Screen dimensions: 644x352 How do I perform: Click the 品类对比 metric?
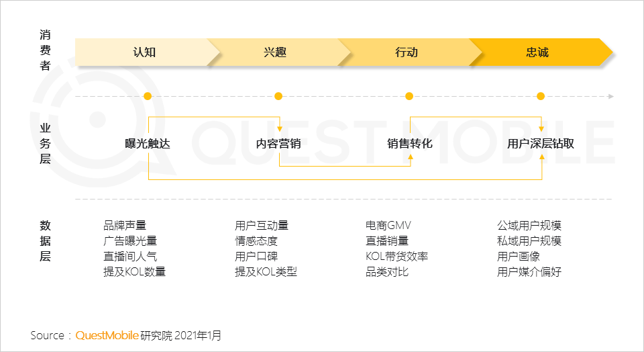[x=387, y=272]
